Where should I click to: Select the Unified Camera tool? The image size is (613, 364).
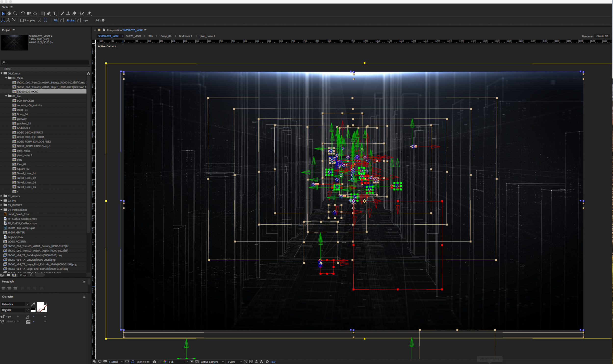tap(29, 13)
